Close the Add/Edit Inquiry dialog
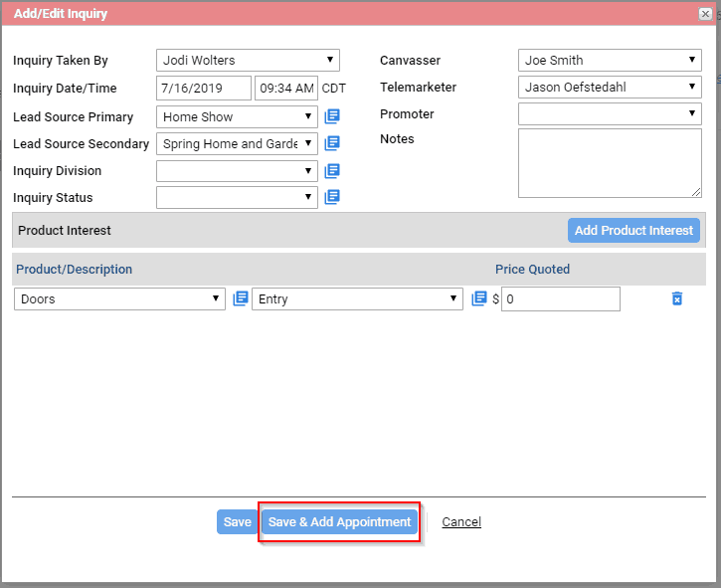This screenshot has width=721, height=588. click(705, 14)
